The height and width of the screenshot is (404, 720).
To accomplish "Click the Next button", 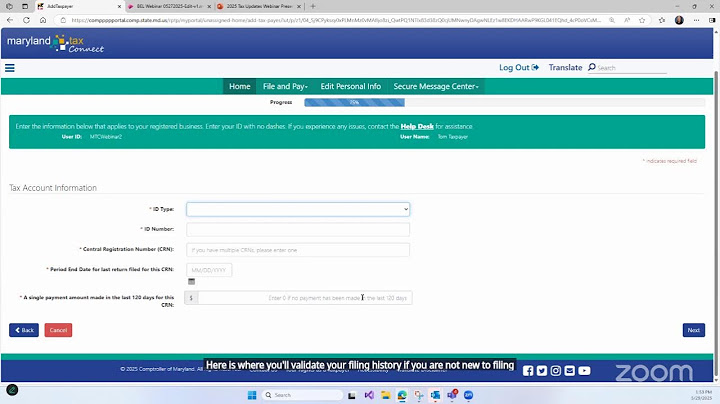I will point(693,330).
